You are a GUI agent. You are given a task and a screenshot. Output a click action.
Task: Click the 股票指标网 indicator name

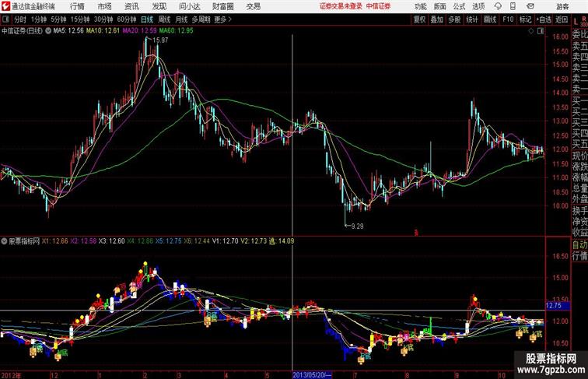[24, 241]
